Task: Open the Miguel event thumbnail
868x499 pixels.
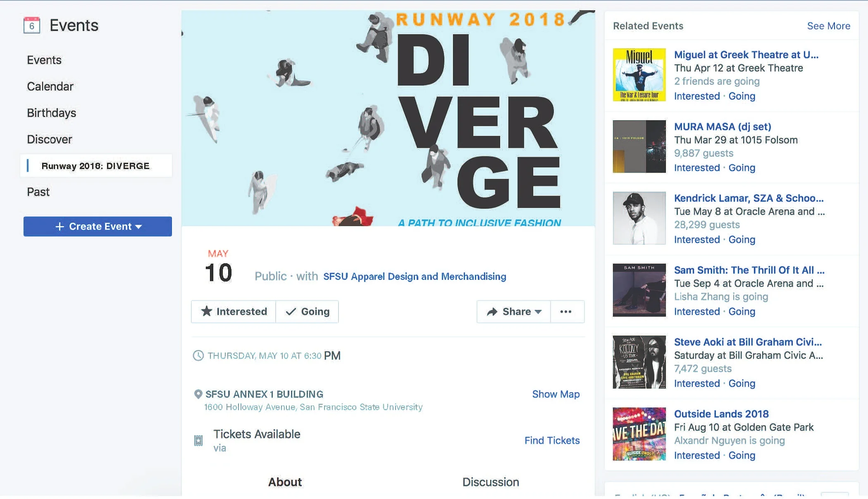Action: [x=639, y=75]
